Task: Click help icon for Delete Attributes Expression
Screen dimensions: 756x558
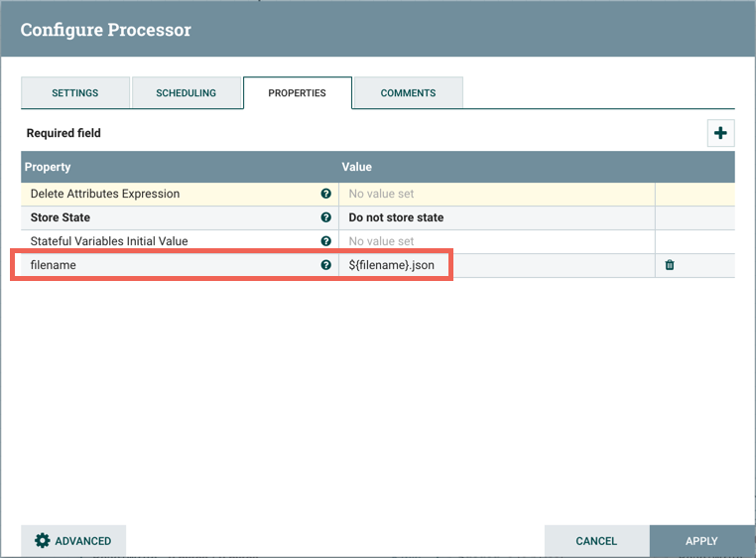Action: (x=325, y=194)
